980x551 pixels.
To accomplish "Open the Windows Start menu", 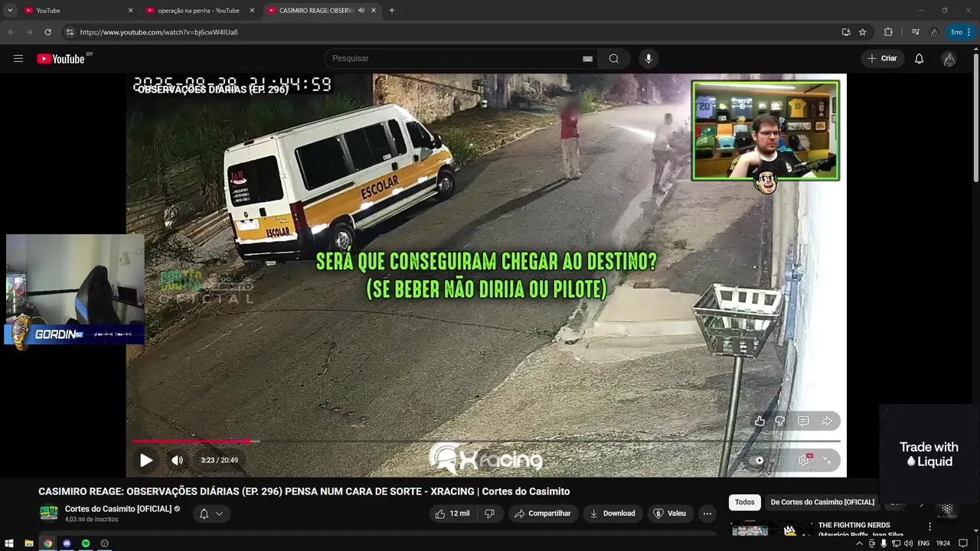I will coord(9,543).
